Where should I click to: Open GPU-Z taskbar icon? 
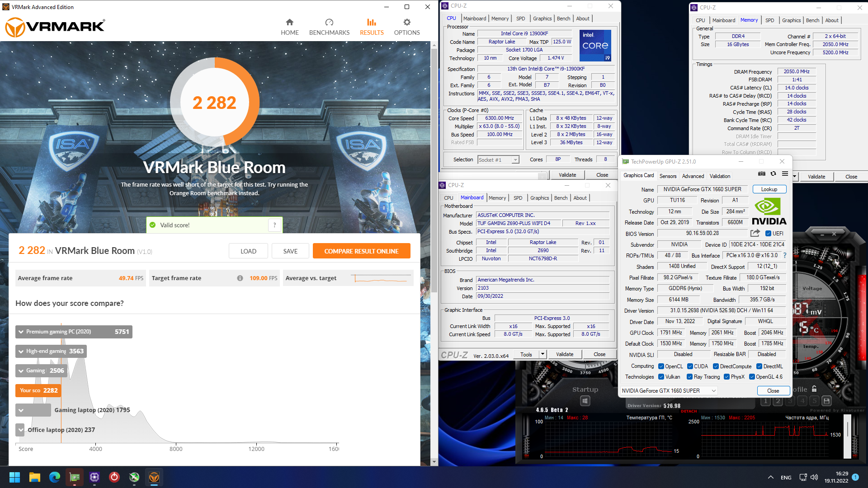click(75, 477)
